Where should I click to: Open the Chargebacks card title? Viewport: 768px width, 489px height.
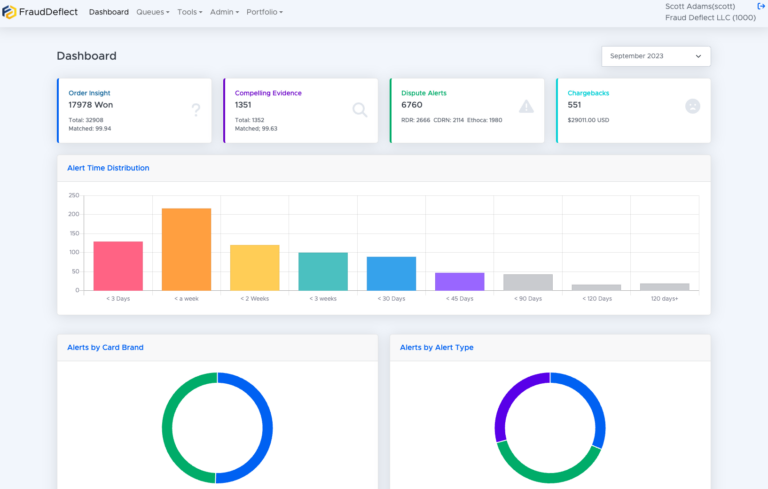point(588,93)
